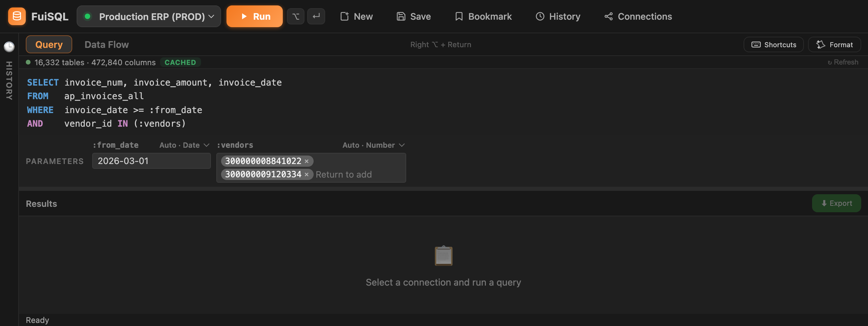Click the Return key icon button
This screenshot has height=326, width=868.
316,16
